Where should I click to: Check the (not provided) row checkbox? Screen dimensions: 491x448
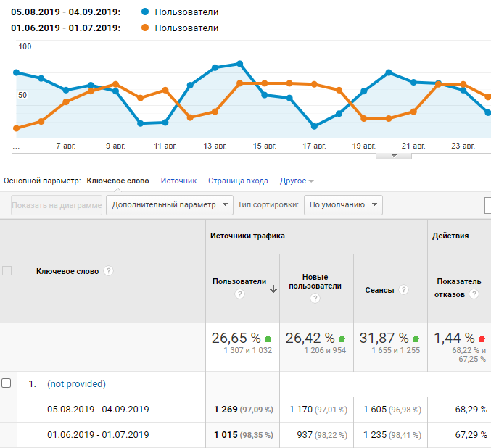point(7,383)
